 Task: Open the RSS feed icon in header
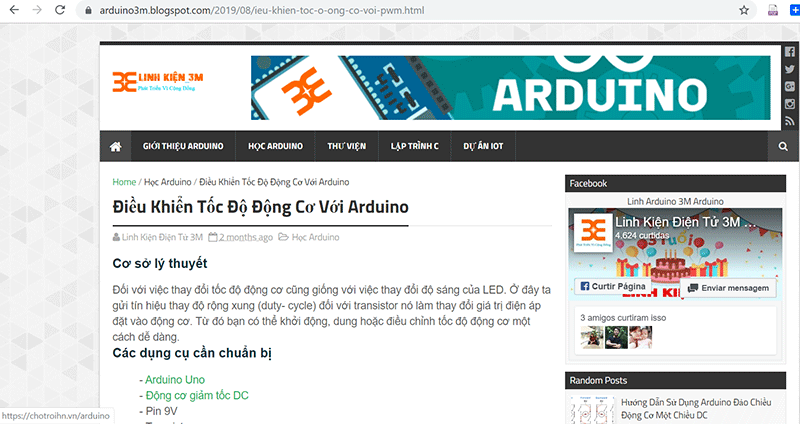coord(790,121)
